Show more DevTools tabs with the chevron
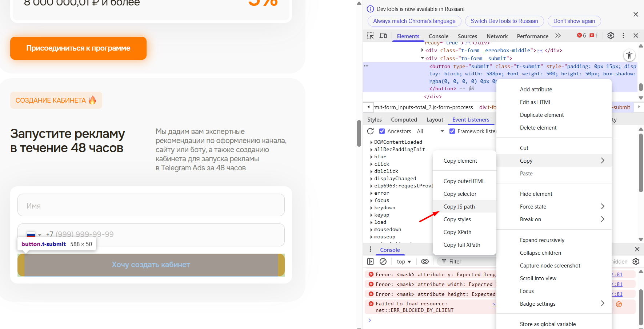 tap(558, 36)
